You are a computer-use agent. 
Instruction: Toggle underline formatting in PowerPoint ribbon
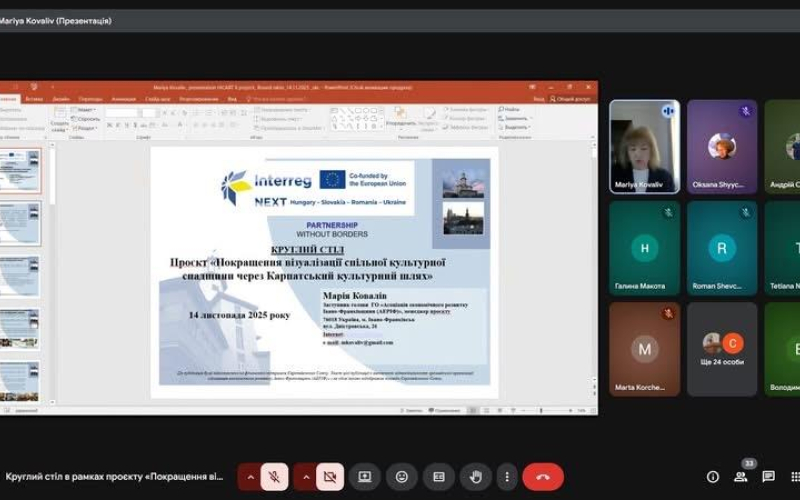[x=127, y=125]
